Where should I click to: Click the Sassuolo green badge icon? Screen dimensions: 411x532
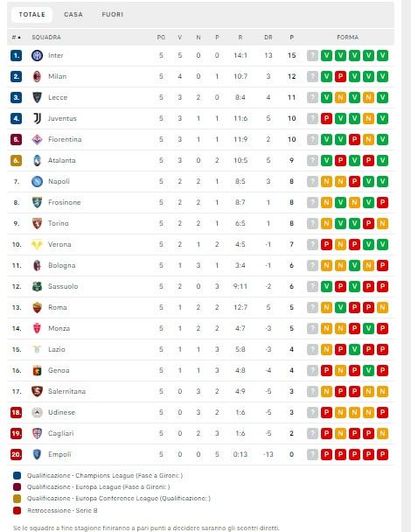tap(37, 287)
